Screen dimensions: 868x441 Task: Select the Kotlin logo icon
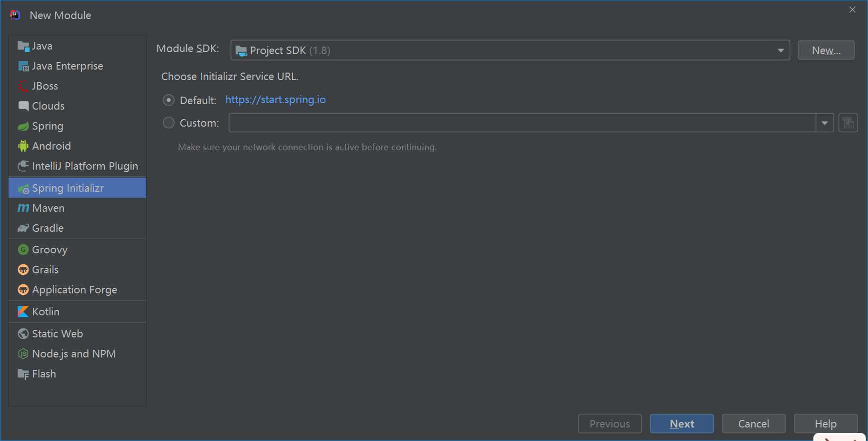(x=23, y=312)
